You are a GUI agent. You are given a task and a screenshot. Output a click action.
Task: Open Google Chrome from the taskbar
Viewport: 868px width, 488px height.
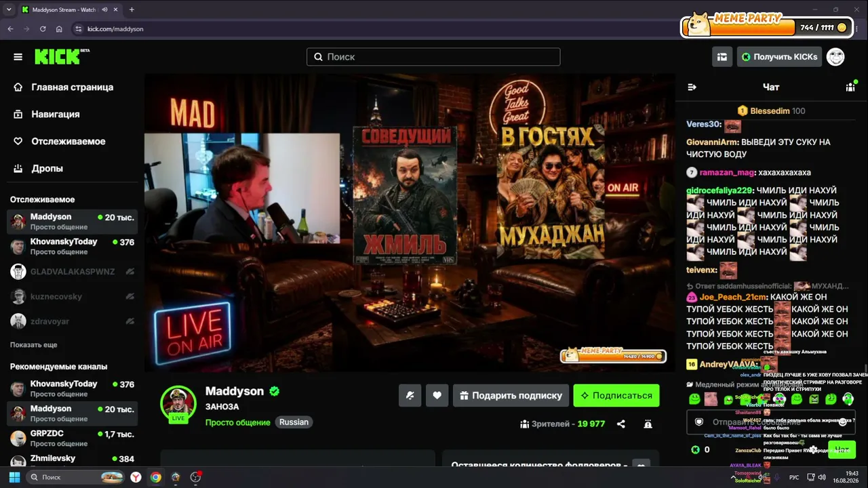coord(156,477)
